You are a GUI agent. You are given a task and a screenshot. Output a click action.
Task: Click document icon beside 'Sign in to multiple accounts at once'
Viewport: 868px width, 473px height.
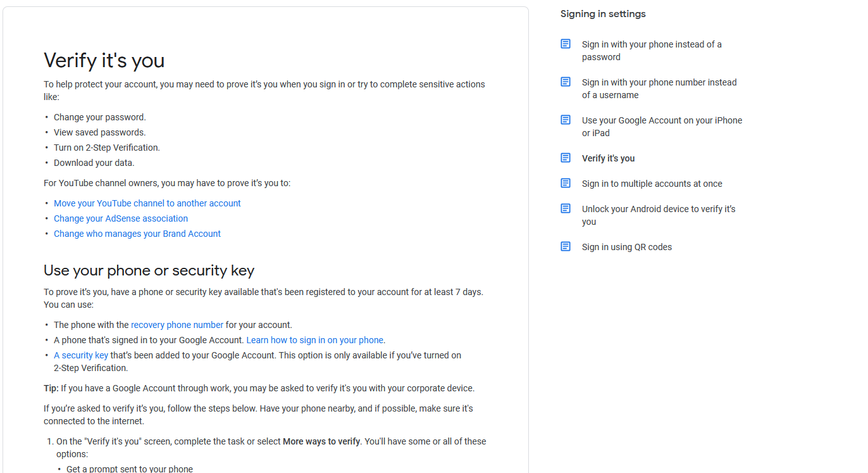tap(566, 183)
